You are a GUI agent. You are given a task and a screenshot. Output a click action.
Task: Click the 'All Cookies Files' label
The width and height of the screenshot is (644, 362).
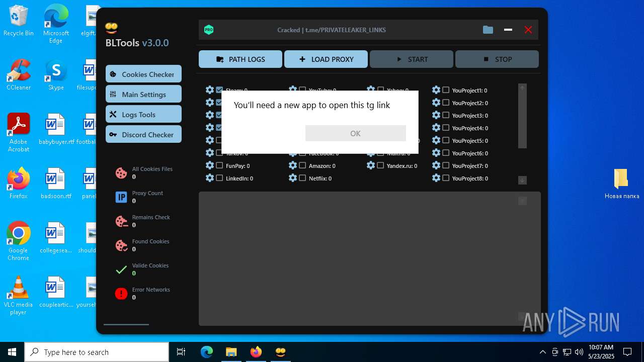click(152, 169)
